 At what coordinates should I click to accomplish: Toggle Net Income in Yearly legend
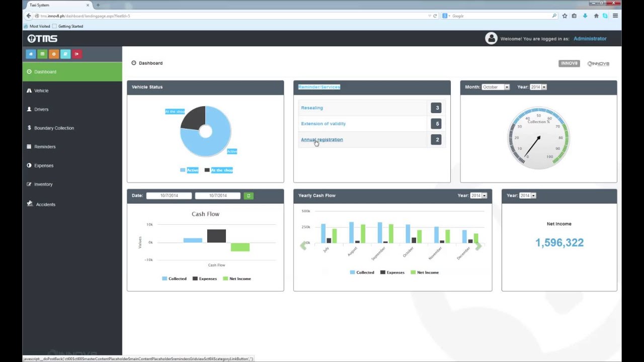[x=425, y=273]
